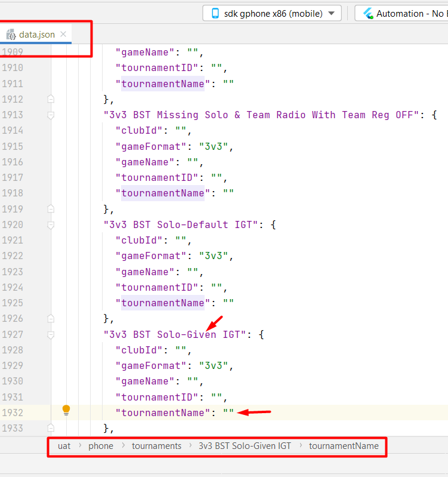
Task: Click "tournamentName" key on line 1932
Action: [x=163, y=413]
